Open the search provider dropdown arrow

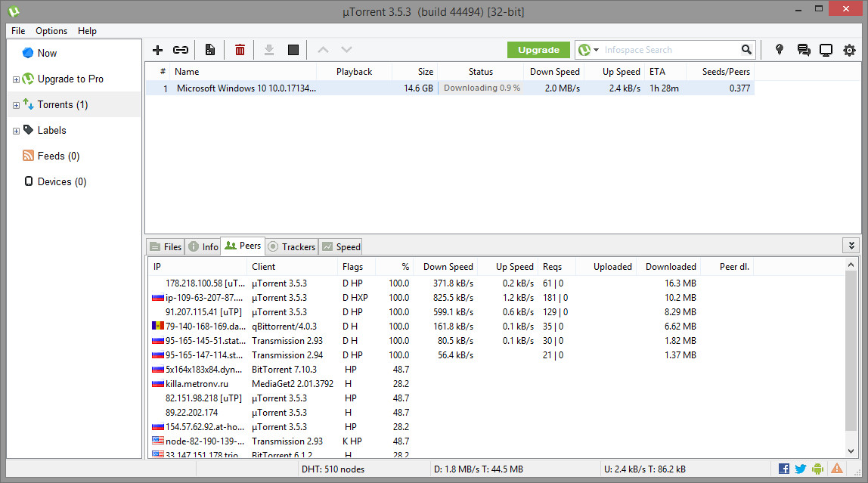tap(597, 50)
